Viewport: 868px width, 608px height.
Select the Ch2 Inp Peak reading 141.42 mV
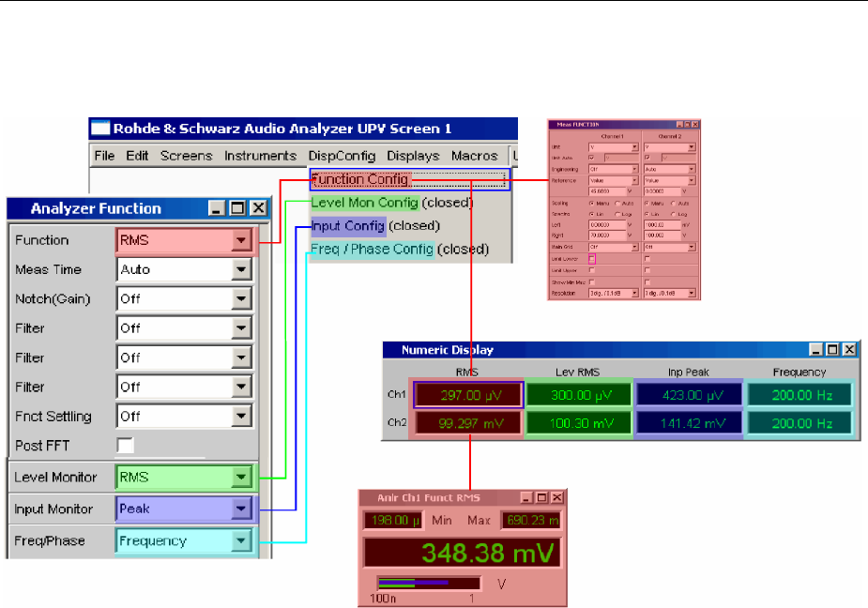click(x=689, y=423)
